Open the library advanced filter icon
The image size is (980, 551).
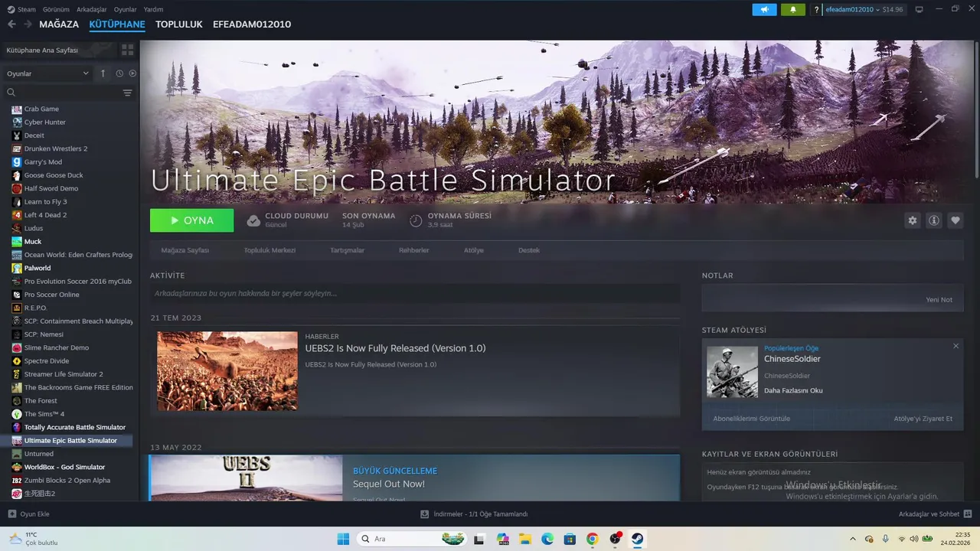point(127,93)
